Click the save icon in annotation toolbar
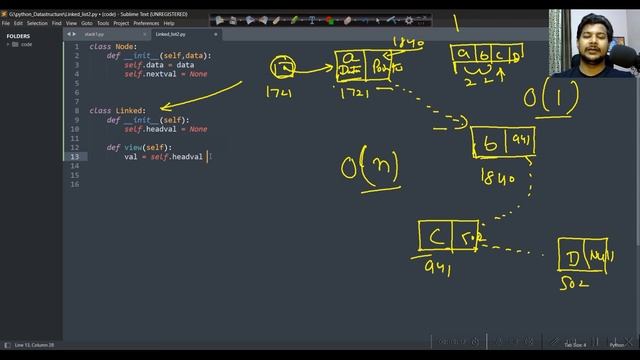The width and height of the screenshot is (640, 360). point(233,20)
